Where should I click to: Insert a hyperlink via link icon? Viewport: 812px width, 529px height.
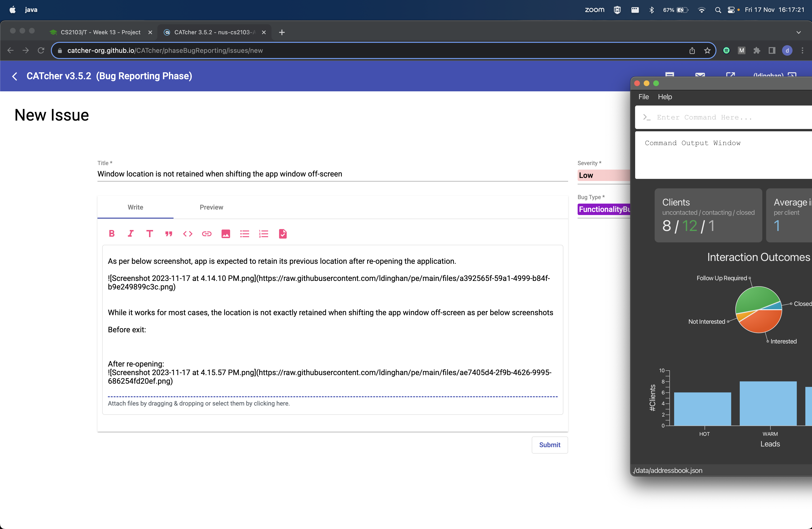click(x=207, y=234)
